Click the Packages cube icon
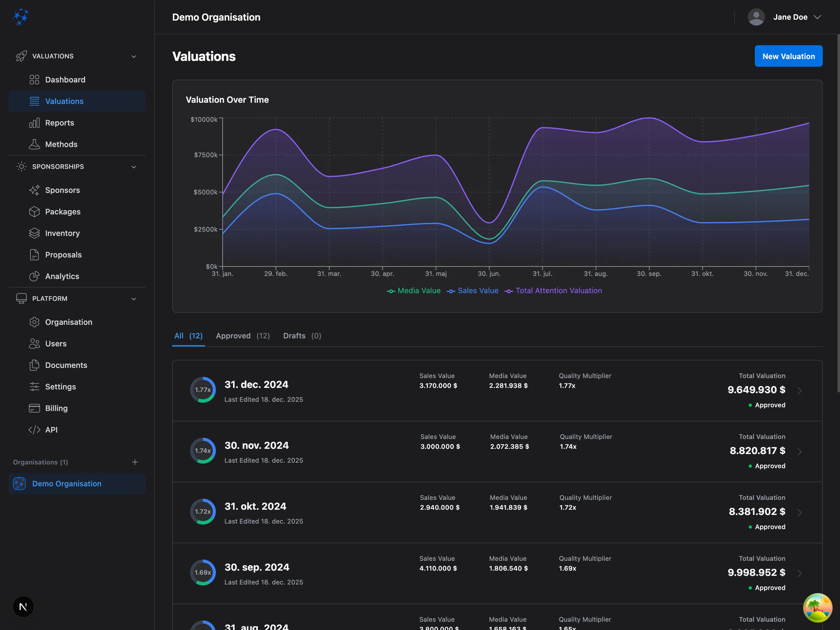This screenshot has height=630, width=840. tap(34, 212)
